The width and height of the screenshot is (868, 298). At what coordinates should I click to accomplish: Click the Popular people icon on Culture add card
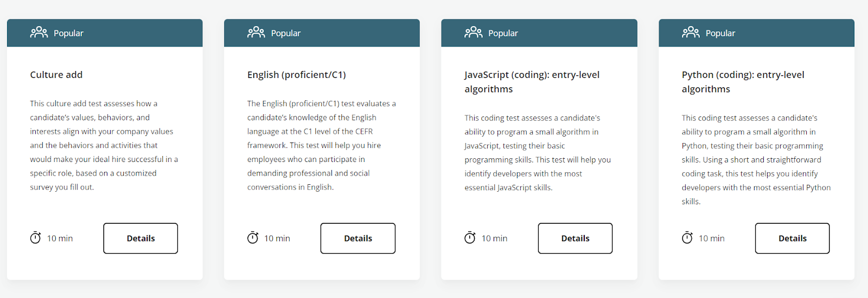pyautogui.click(x=39, y=33)
